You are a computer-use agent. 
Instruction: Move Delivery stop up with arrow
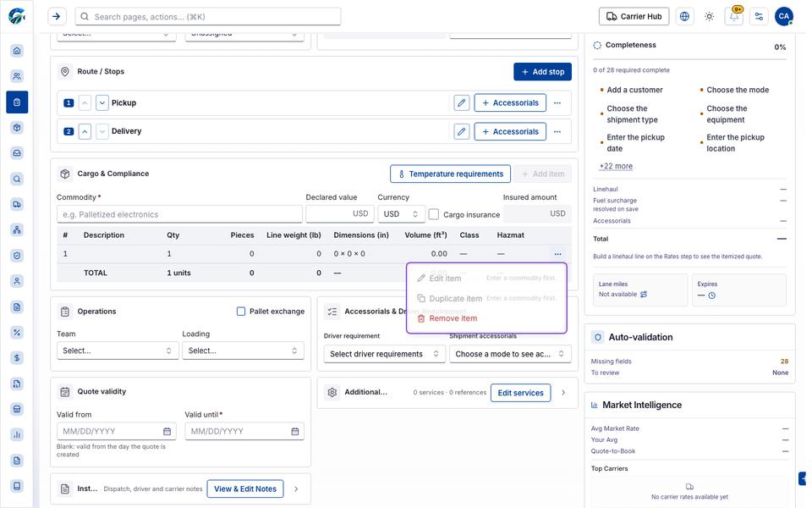click(85, 131)
